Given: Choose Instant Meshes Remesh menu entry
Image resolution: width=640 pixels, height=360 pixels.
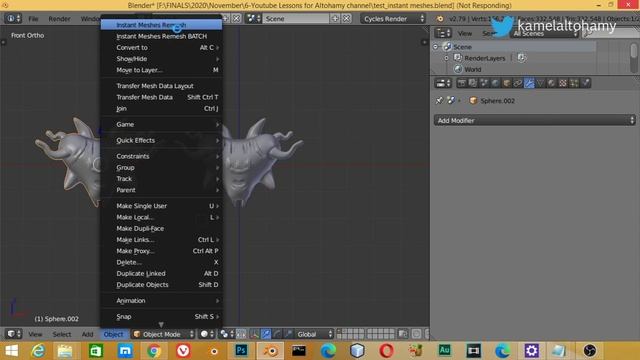Looking at the screenshot, I should 162,25.
